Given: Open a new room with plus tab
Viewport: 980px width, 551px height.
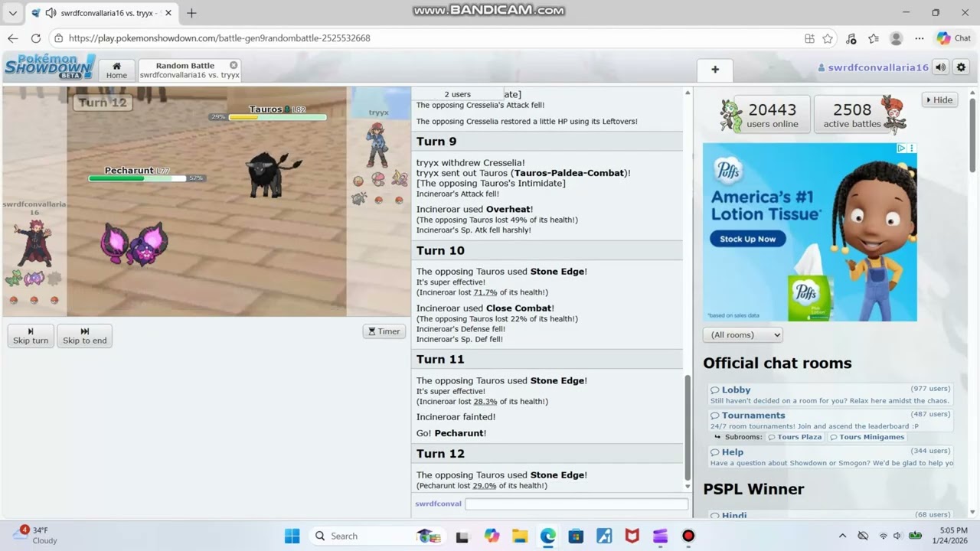Looking at the screenshot, I should 715,70.
